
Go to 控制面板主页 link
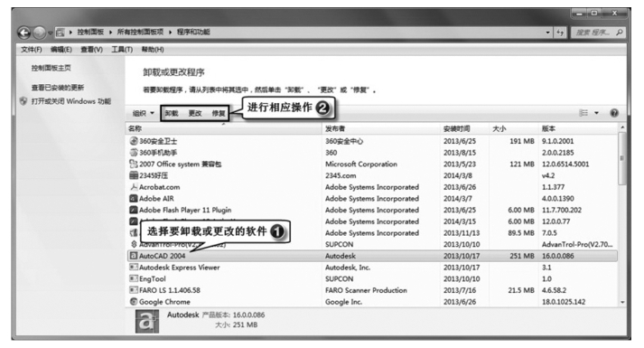point(51,68)
